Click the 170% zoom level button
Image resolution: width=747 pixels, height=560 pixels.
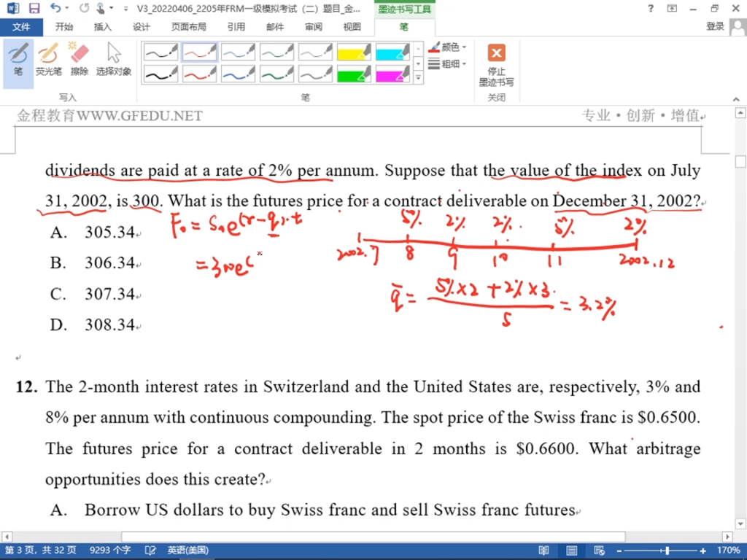(728, 551)
